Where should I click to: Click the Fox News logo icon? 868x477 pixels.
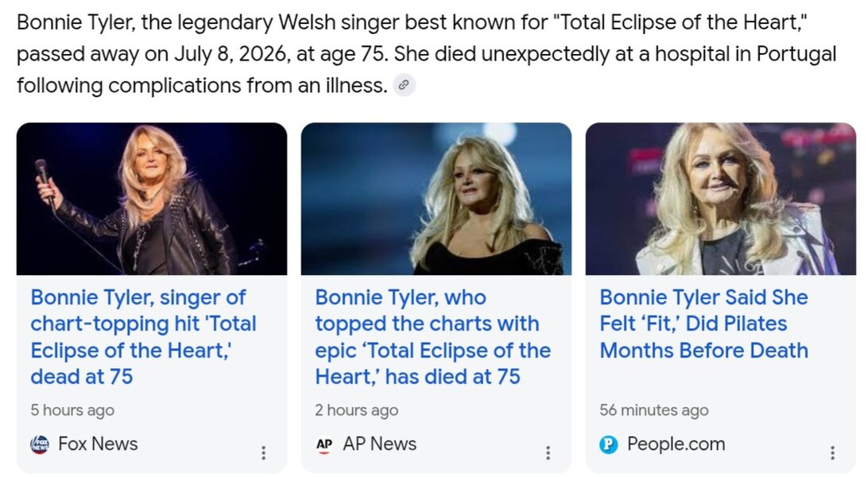[40, 444]
